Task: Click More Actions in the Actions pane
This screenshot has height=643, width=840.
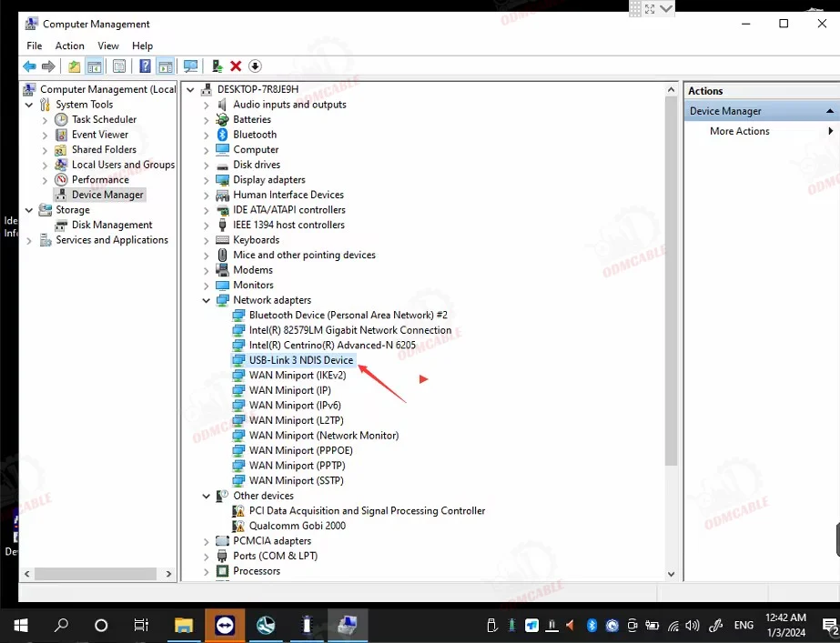Action: coord(739,131)
